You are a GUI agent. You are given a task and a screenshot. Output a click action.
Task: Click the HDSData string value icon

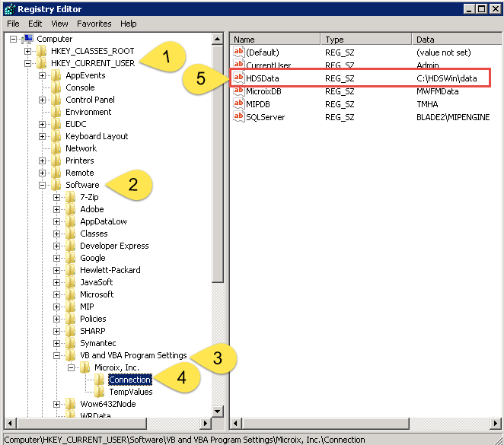pos(238,78)
